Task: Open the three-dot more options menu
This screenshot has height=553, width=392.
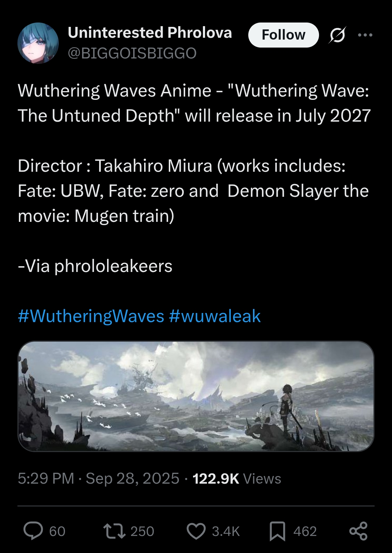Action: tap(365, 35)
